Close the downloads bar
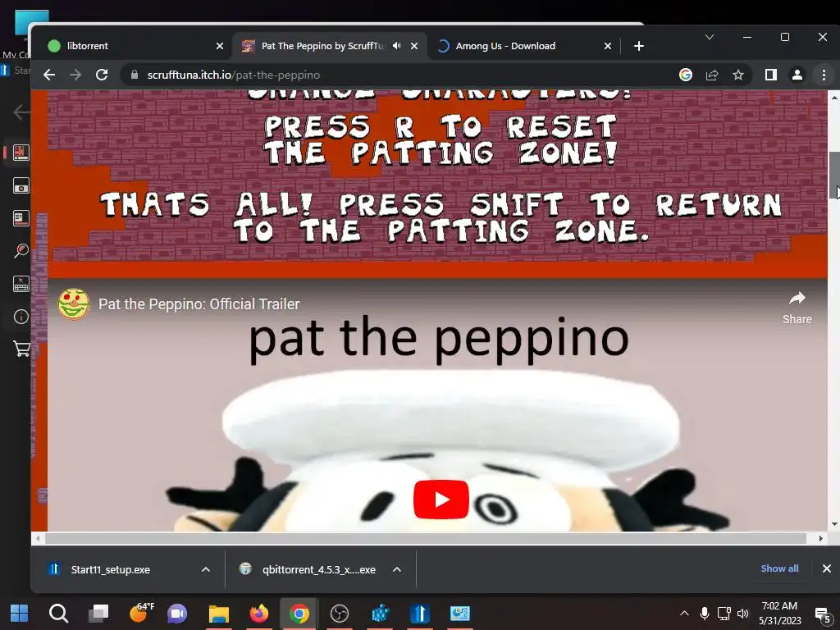This screenshot has width=840, height=630. point(827,568)
